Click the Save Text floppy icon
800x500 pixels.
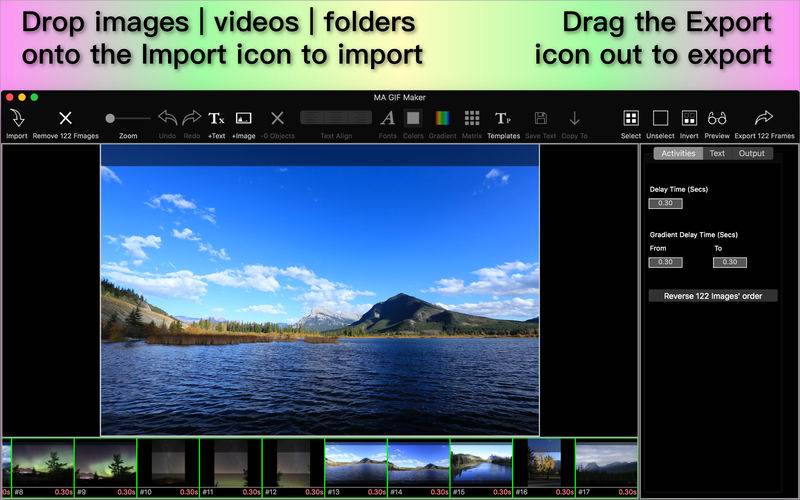point(541,118)
